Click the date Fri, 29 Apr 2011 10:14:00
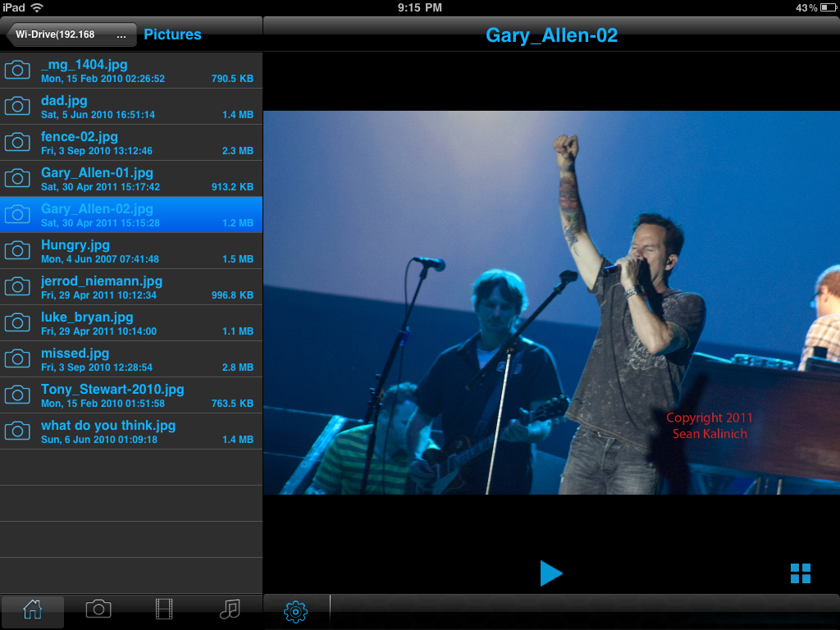The height and width of the screenshot is (630, 840). [98, 331]
